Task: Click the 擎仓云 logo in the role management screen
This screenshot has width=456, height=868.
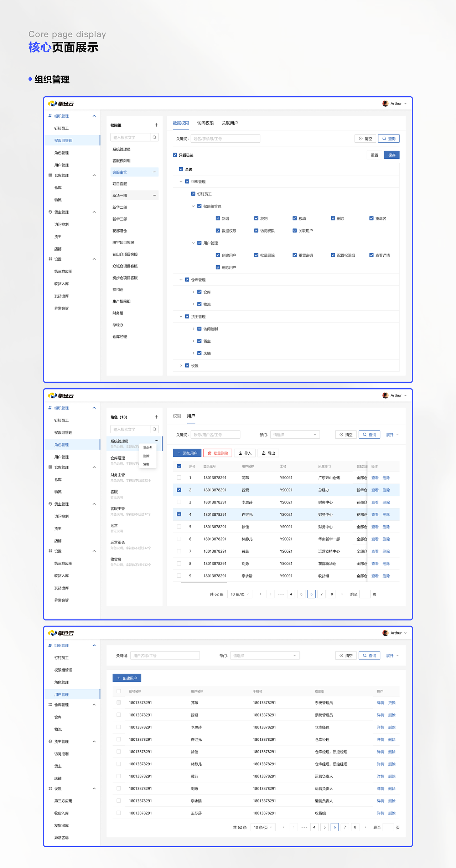Action: tap(61, 396)
